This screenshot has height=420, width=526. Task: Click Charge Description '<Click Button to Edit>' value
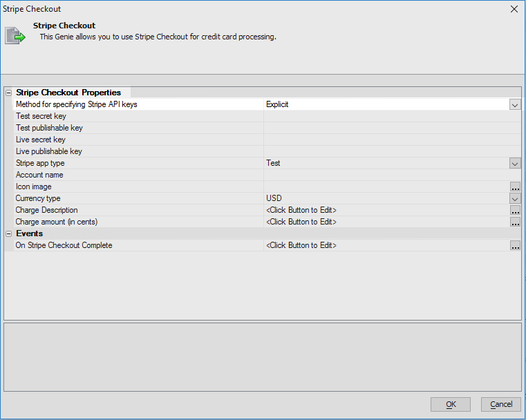[301, 210]
